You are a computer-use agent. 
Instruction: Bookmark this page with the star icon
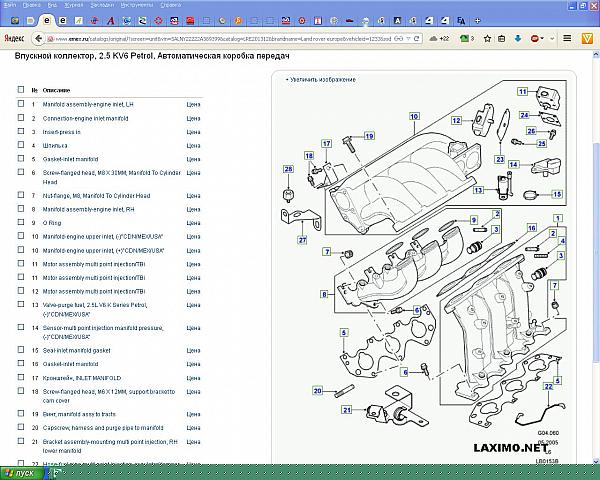(x=487, y=39)
